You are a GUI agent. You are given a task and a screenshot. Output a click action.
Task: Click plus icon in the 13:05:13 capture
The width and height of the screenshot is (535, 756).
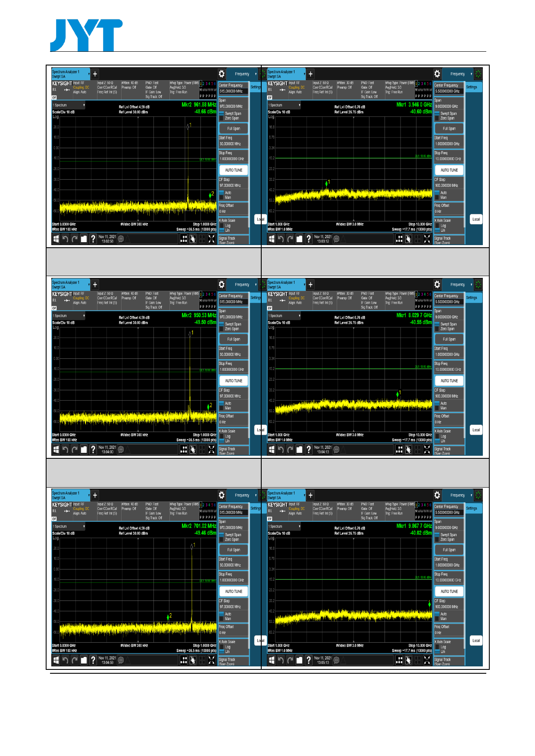click(x=310, y=495)
